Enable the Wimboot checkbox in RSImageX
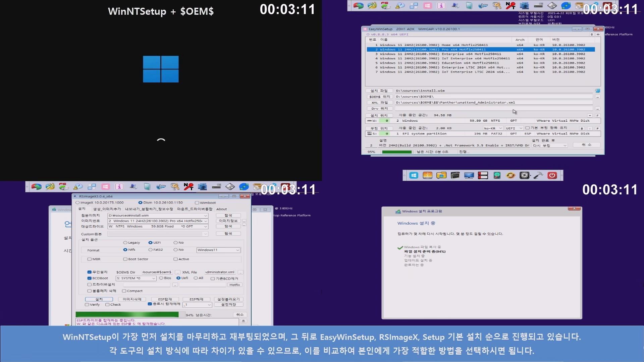 197,203
